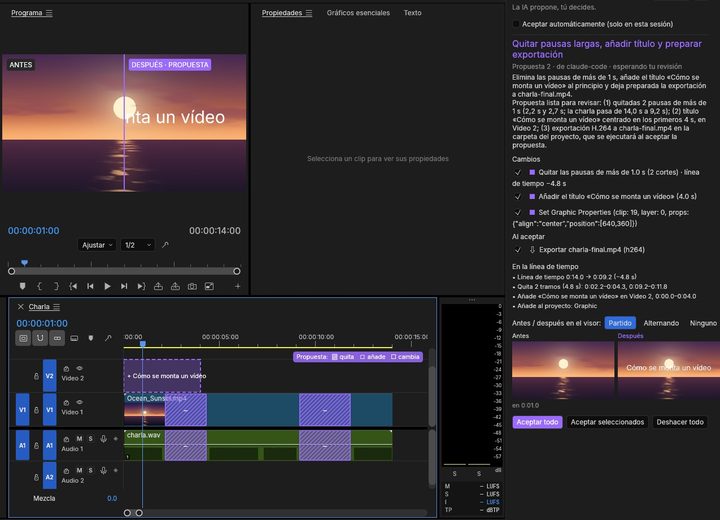Click the Después preview thumbnail

(669, 370)
